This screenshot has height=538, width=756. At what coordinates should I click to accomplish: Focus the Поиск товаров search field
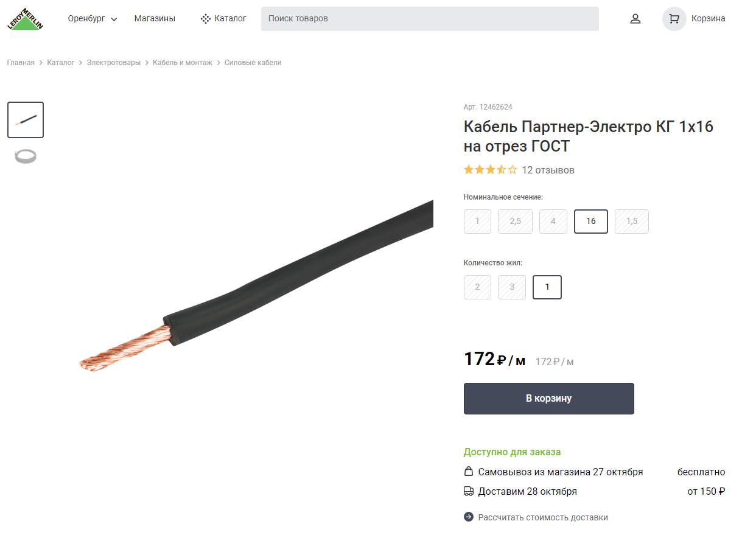429,19
